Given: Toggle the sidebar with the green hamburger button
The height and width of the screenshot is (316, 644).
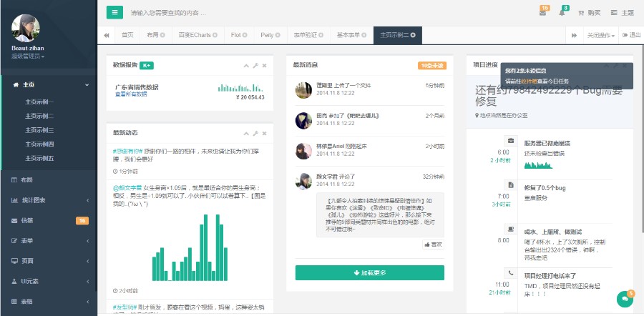Looking at the screenshot, I should [114, 12].
